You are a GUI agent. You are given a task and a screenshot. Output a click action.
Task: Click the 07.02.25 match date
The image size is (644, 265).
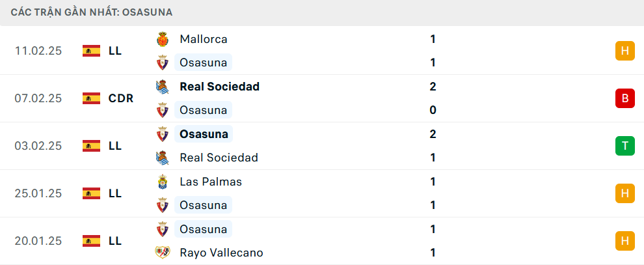(38, 98)
